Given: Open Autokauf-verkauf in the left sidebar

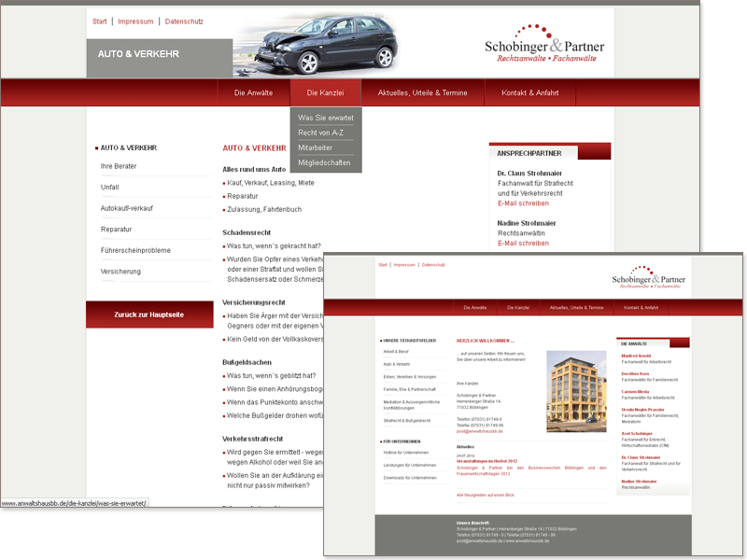Looking at the screenshot, I should 127,208.
